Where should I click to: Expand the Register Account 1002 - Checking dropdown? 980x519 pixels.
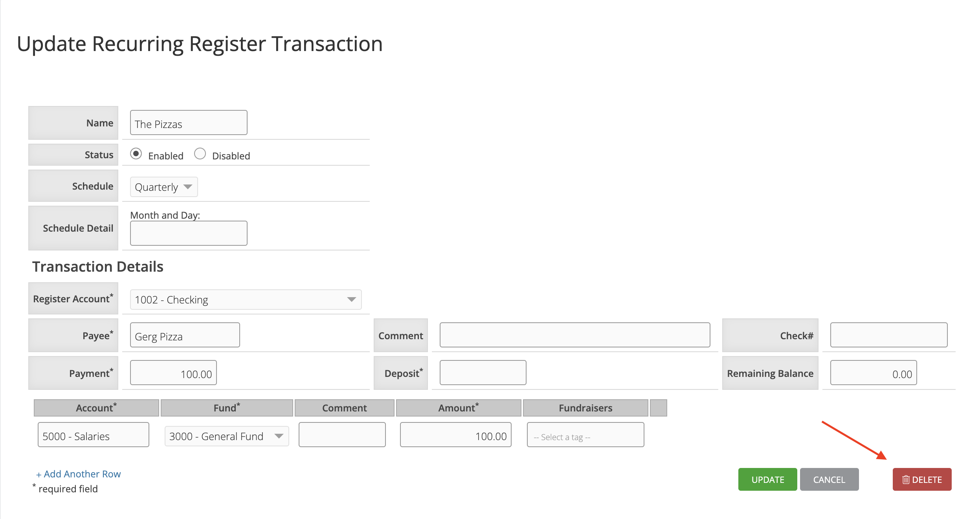tap(246, 300)
